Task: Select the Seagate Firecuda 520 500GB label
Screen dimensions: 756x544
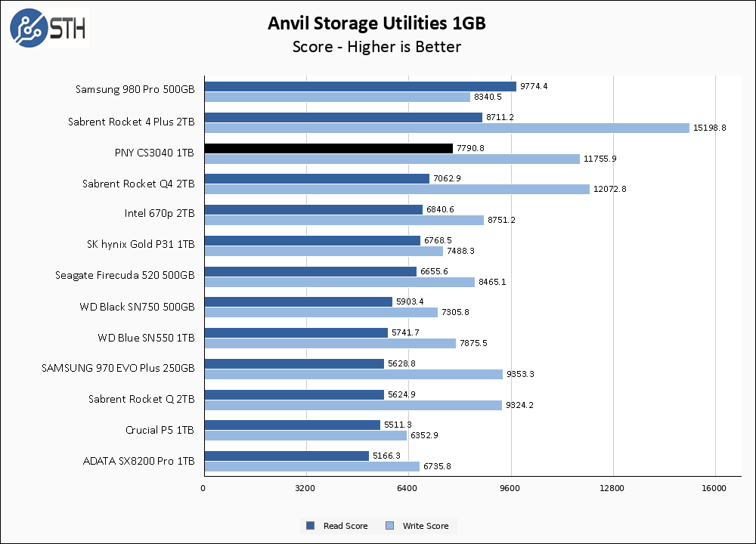Action: point(125,275)
